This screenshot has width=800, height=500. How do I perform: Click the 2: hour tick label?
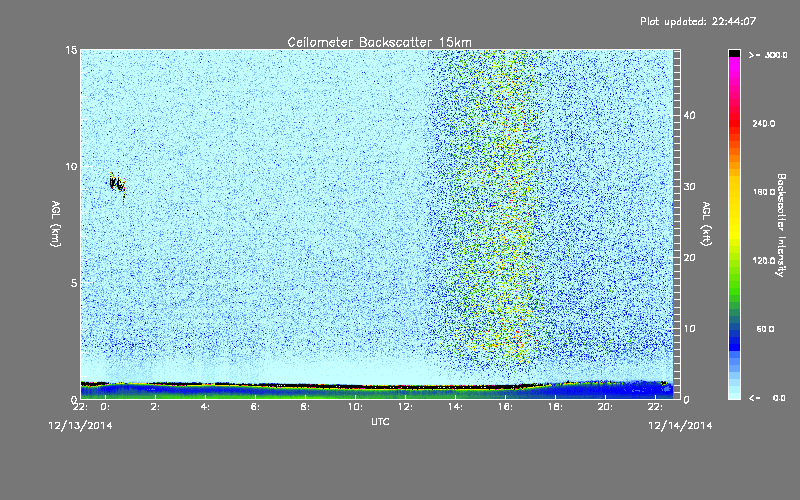[155, 407]
